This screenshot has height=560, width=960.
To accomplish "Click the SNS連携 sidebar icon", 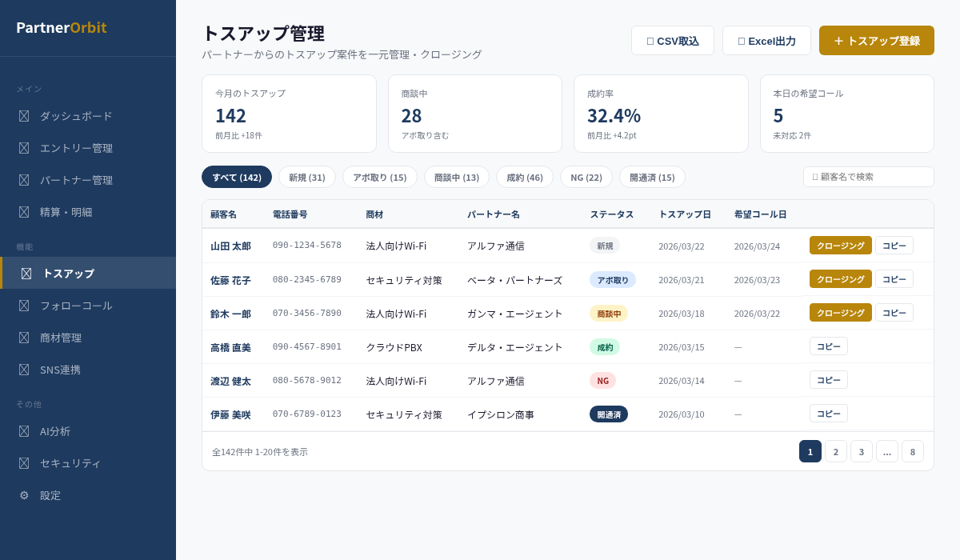I will [24, 370].
